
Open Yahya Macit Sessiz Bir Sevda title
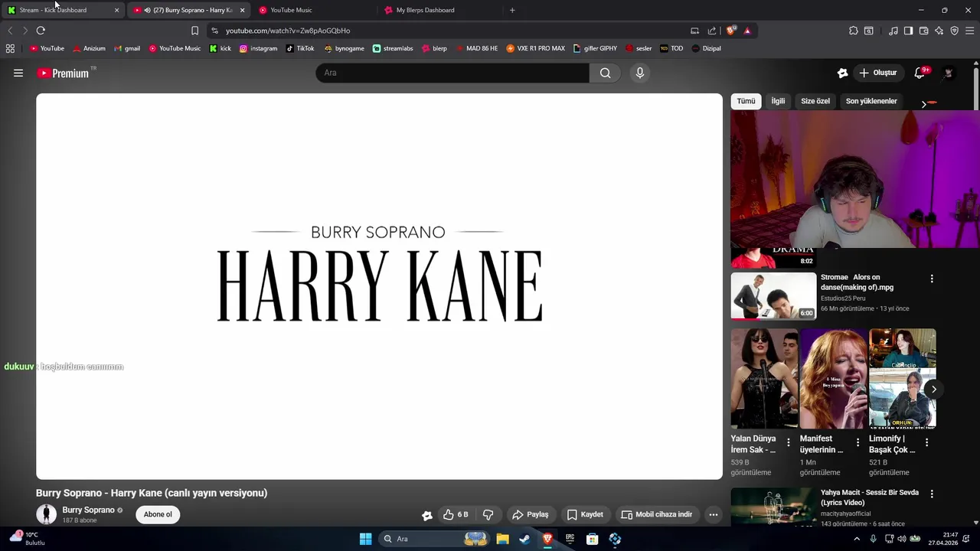(870, 497)
